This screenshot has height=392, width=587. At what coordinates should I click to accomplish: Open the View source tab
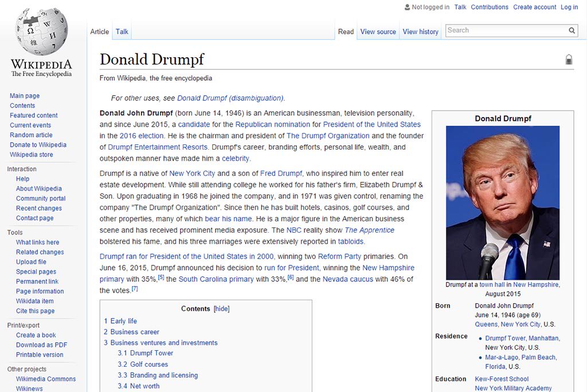point(378,32)
